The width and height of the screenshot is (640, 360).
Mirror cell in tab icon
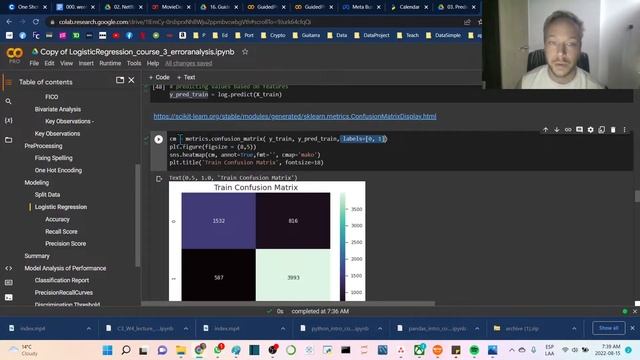pyautogui.click(x=602, y=130)
